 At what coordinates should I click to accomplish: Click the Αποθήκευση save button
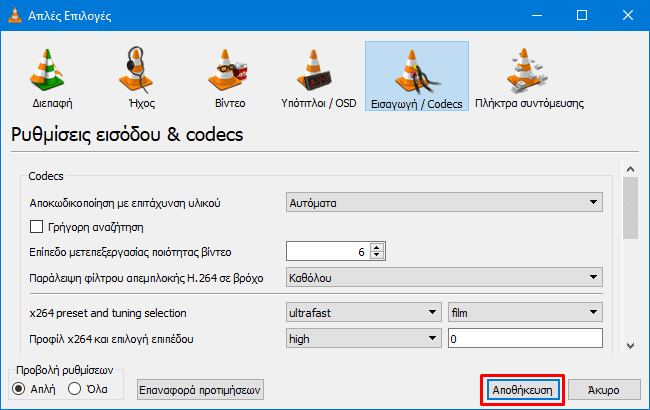(522, 390)
